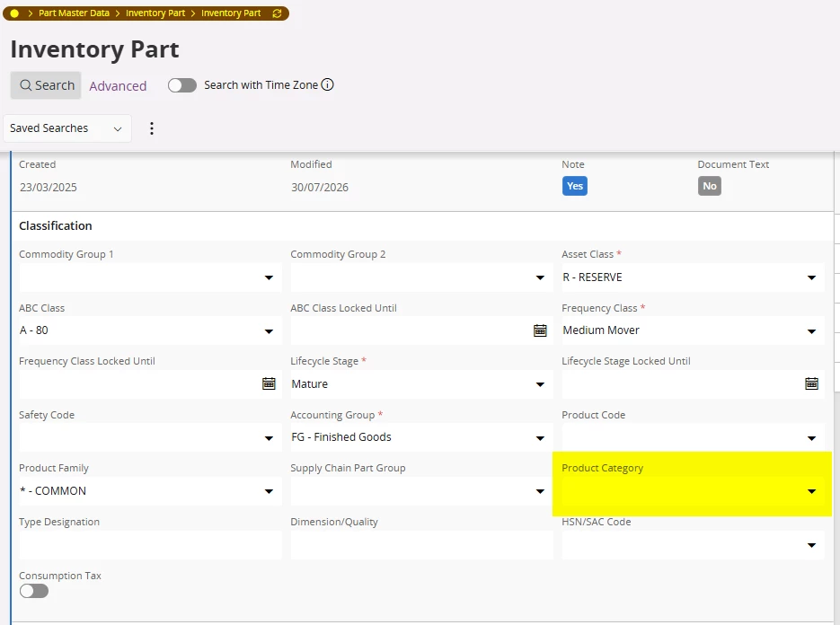Click the info icon beside Search with Time Zone
840x625 pixels.
(327, 84)
